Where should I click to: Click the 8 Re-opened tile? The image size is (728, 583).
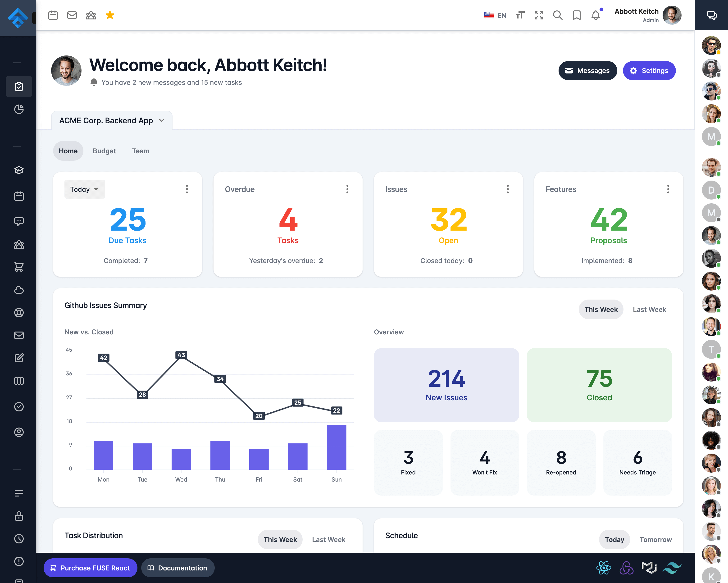click(561, 462)
